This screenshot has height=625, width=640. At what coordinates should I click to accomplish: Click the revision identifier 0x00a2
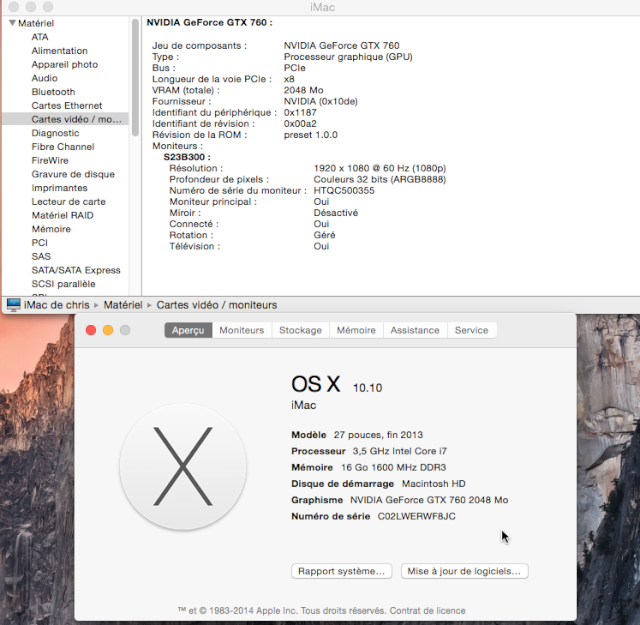click(300, 124)
